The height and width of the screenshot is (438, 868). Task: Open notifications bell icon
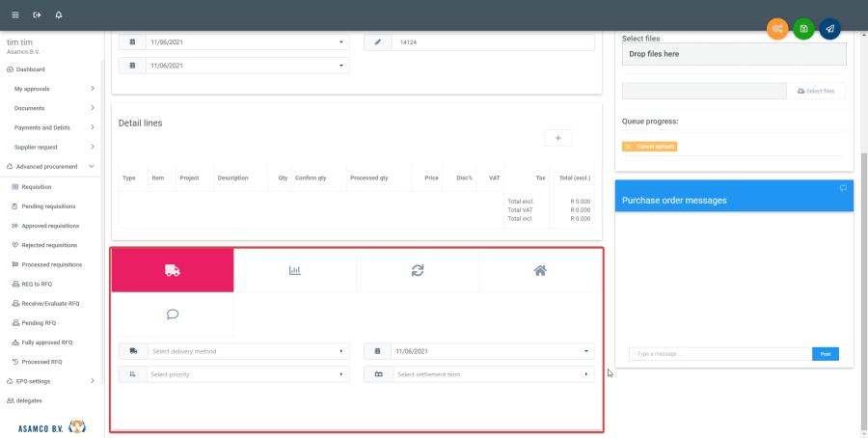(x=59, y=15)
